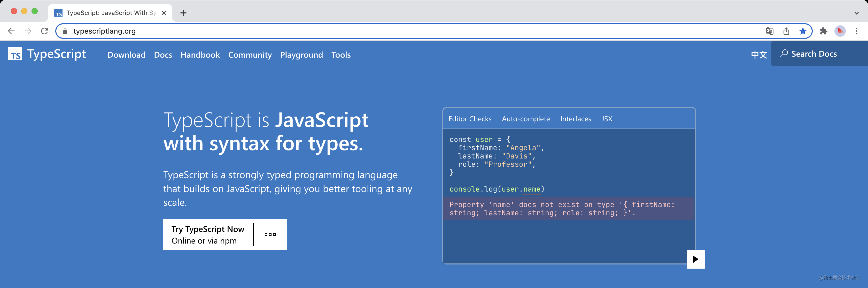Image resolution: width=868 pixels, height=288 pixels.
Task: Click the three squares on Try TypeScript
Action: tap(270, 234)
